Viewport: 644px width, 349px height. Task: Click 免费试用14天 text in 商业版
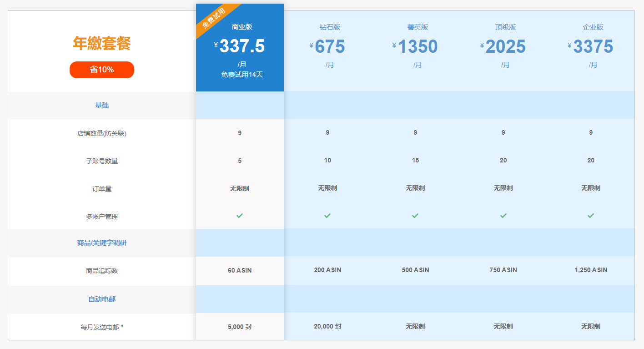242,75
